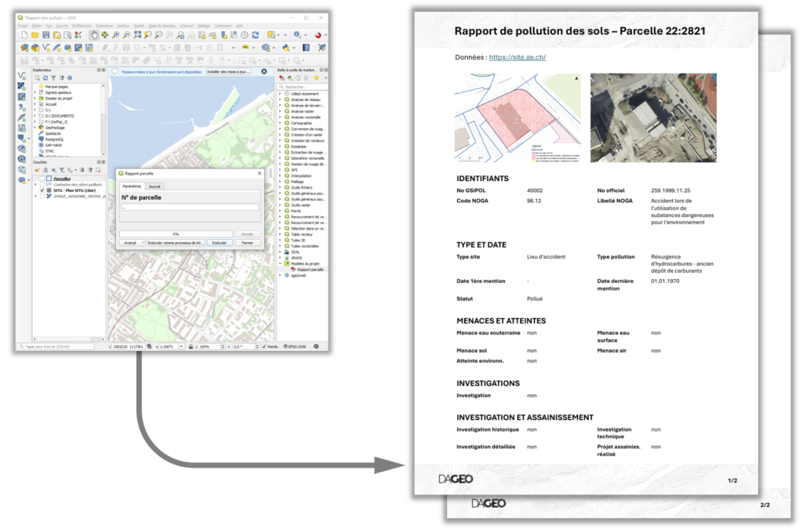Open the Avancé dropdown in the dialog
Screen dimensions: 803x532
[x=133, y=243]
